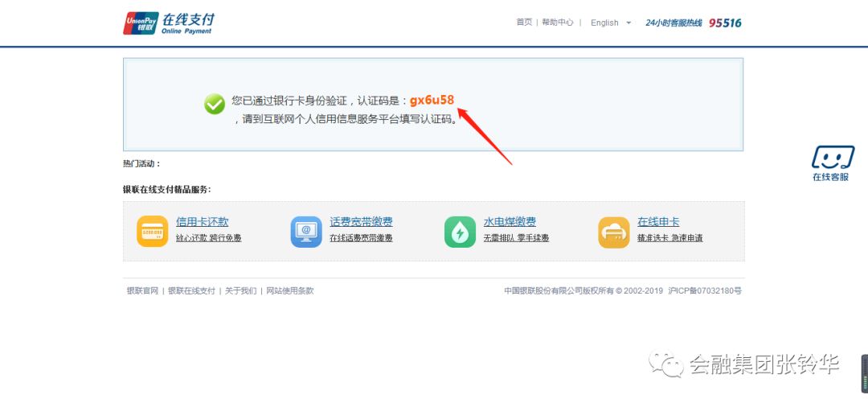Click the 信用卡还款 orange card icon
Viewport: 868px width, 403px height.
pos(152,231)
